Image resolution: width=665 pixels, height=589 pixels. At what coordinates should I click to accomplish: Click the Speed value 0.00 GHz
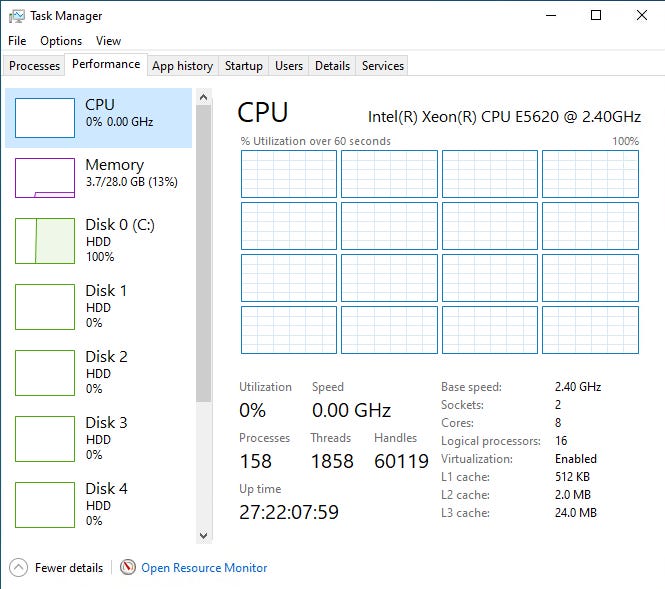tap(352, 410)
